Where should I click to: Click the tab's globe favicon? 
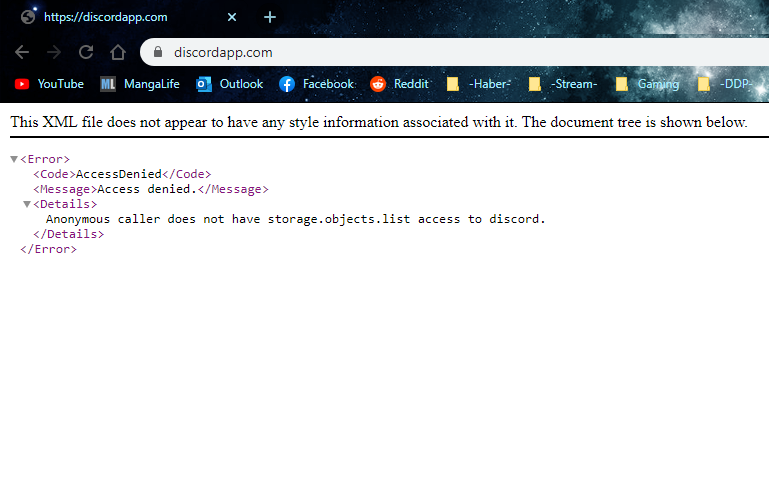coord(28,17)
